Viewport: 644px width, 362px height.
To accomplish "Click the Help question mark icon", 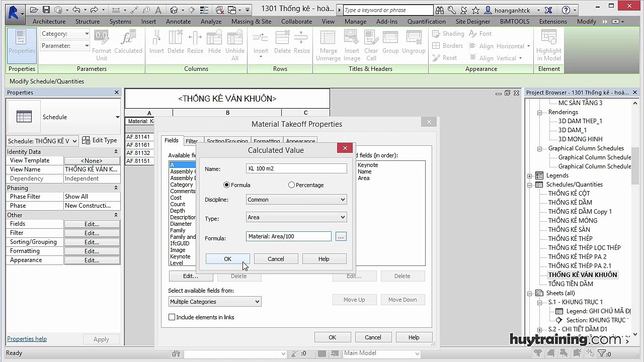I will (x=566, y=10).
